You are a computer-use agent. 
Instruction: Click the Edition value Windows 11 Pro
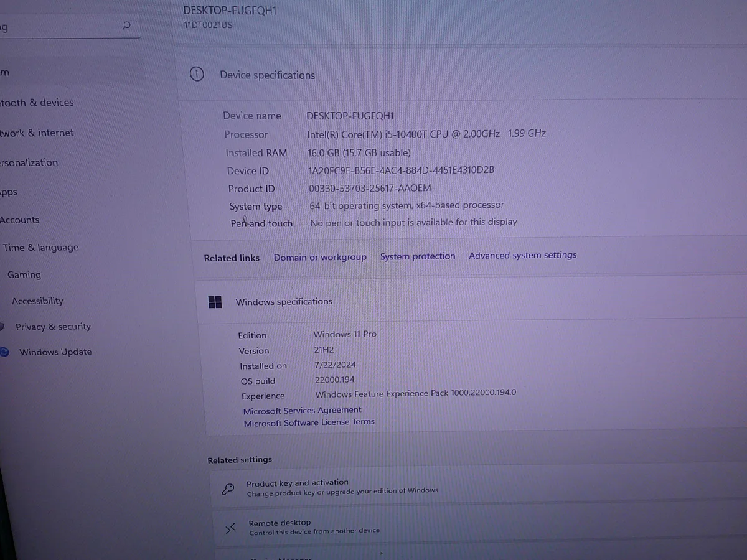pos(345,334)
